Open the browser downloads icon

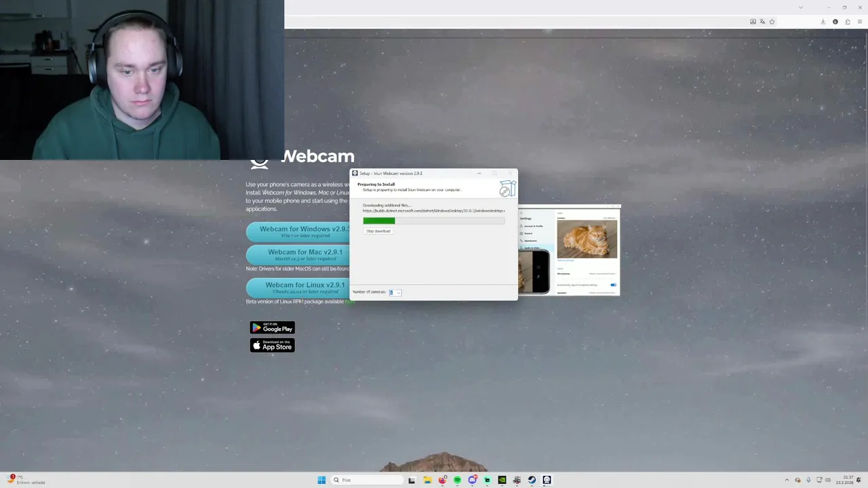[823, 22]
